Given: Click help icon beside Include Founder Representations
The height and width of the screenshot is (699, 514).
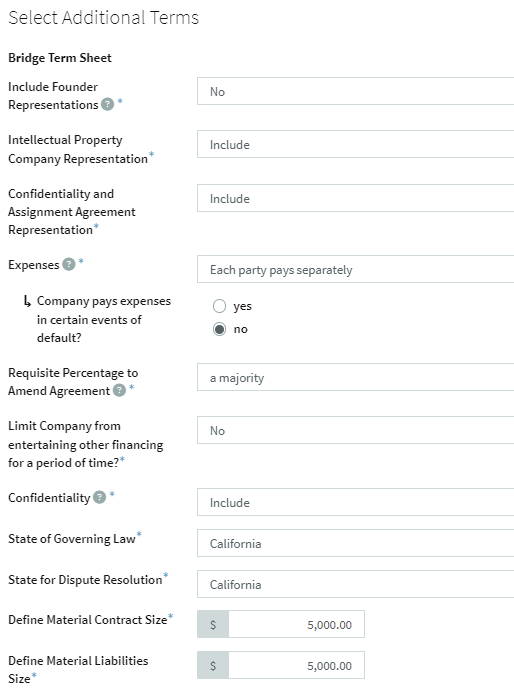Looking at the screenshot, I should tap(107, 104).
